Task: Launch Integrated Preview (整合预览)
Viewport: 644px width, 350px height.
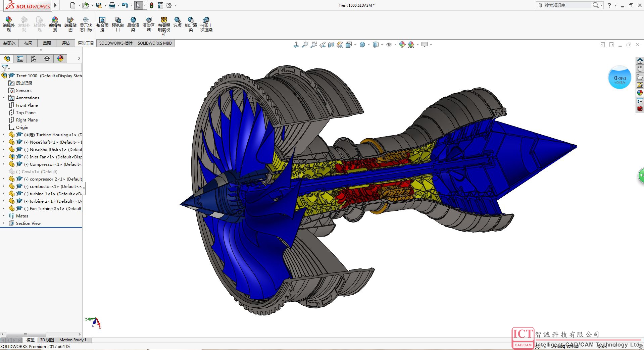Action: tap(102, 24)
